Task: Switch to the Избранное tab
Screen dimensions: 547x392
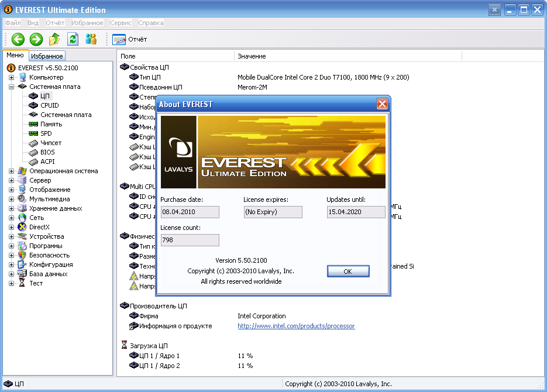Action: [47, 56]
